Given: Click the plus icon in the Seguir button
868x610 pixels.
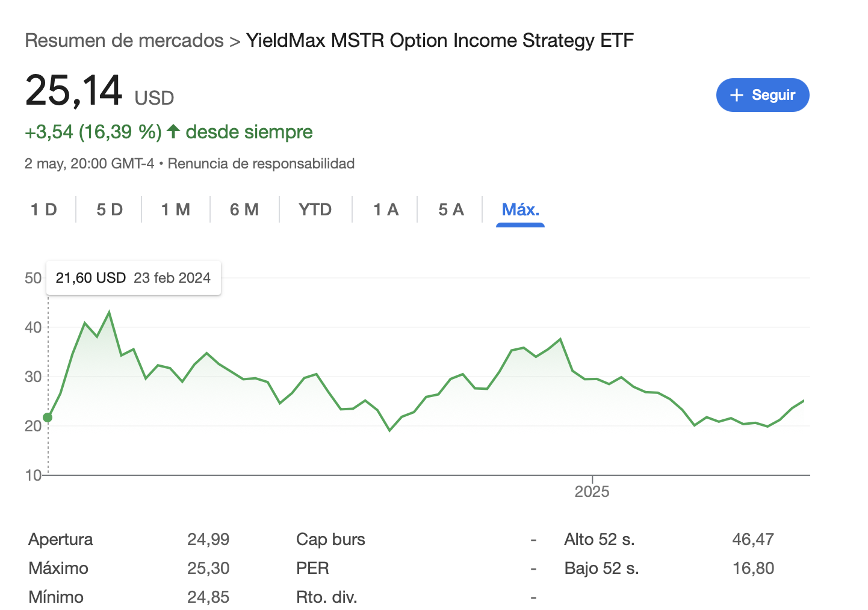Looking at the screenshot, I should pos(737,95).
